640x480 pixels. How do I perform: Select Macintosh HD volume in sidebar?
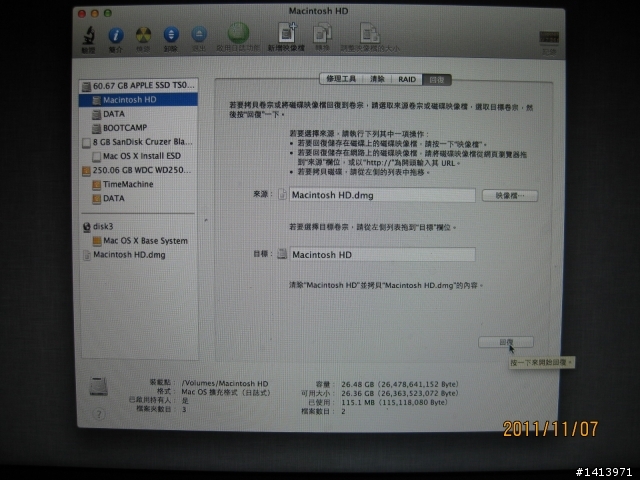coord(138,100)
